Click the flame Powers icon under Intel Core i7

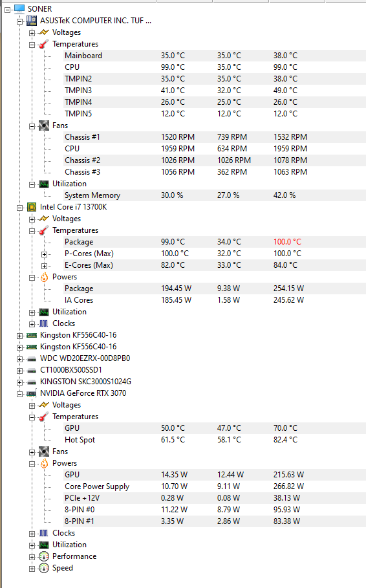pos(44,277)
